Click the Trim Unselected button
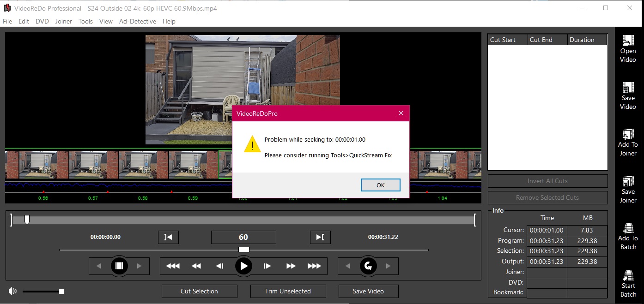Image resolution: width=644 pixels, height=304 pixels. point(288,291)
